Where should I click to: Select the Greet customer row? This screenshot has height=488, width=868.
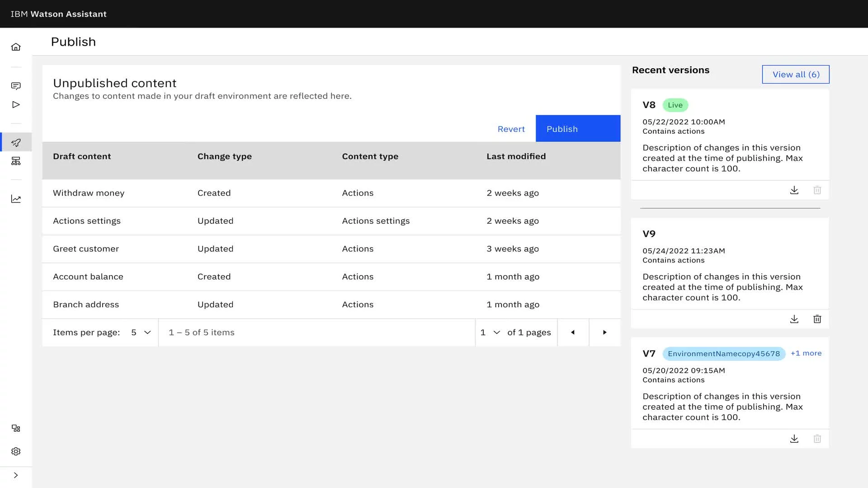pos(331,249)
